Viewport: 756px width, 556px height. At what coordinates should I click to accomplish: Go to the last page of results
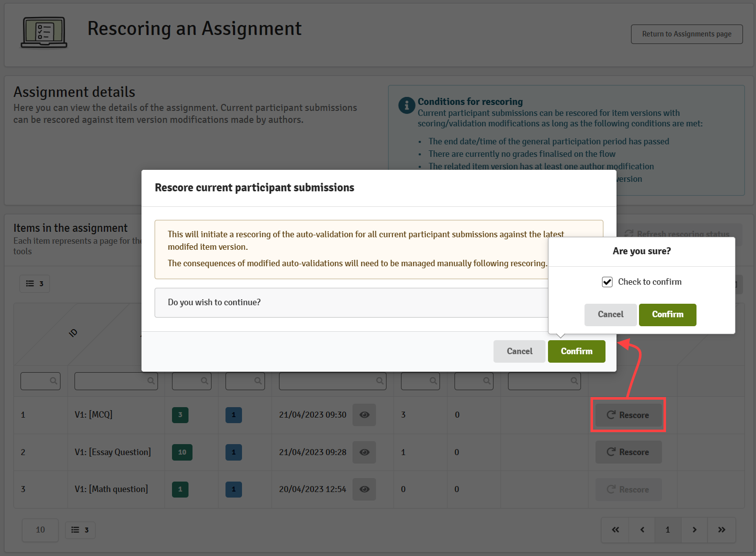coord(721,530)
